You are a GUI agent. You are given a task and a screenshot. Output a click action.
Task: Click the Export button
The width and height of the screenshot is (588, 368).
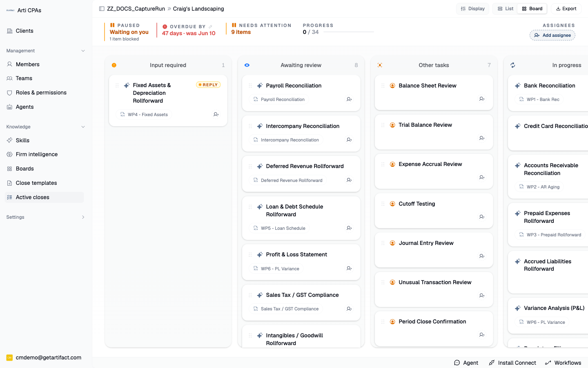(x=566, y=9)
